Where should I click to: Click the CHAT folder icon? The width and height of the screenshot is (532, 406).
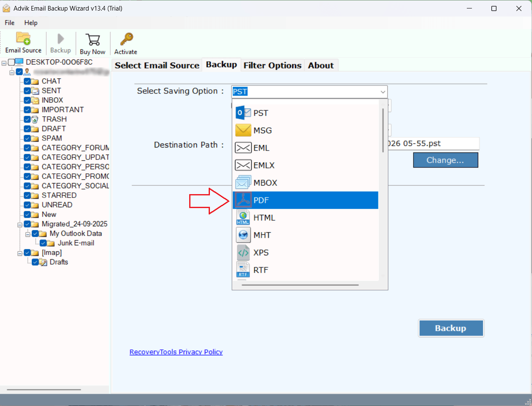[35, 81]
